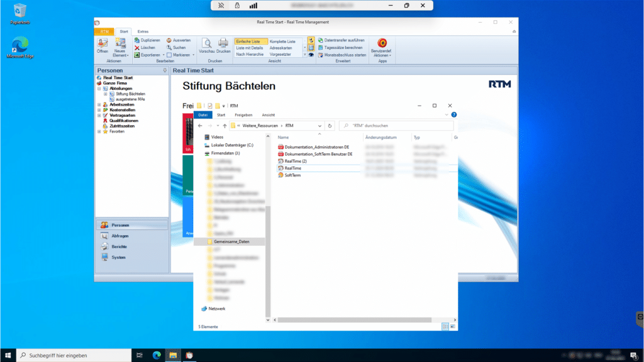Open Explorer address bar history dropdown
The image size is (644, 362).
pos(319,126)
